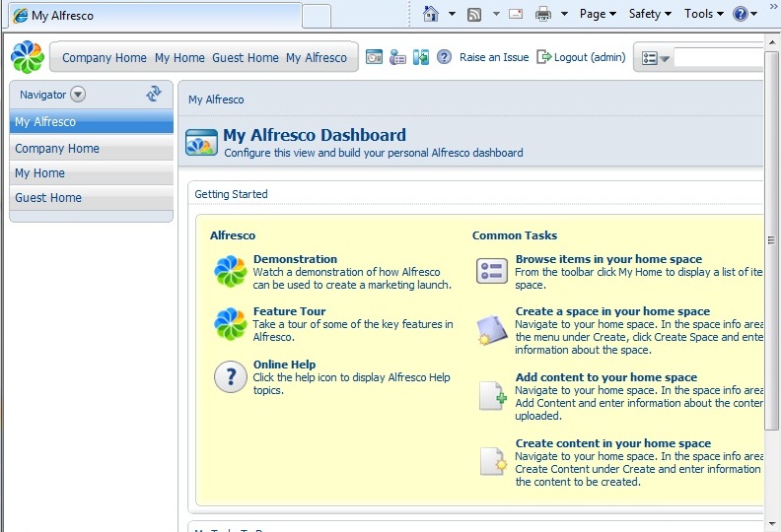Viewport: 781px width, 532px height.
Task: Refresh the Navigator panel
Action: click(154, 94)
